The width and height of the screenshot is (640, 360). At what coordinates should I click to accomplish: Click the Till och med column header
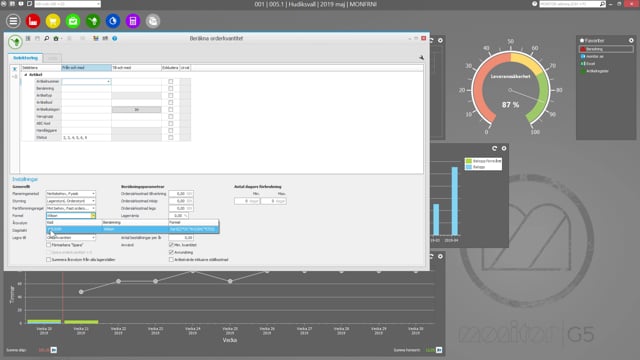136,68
